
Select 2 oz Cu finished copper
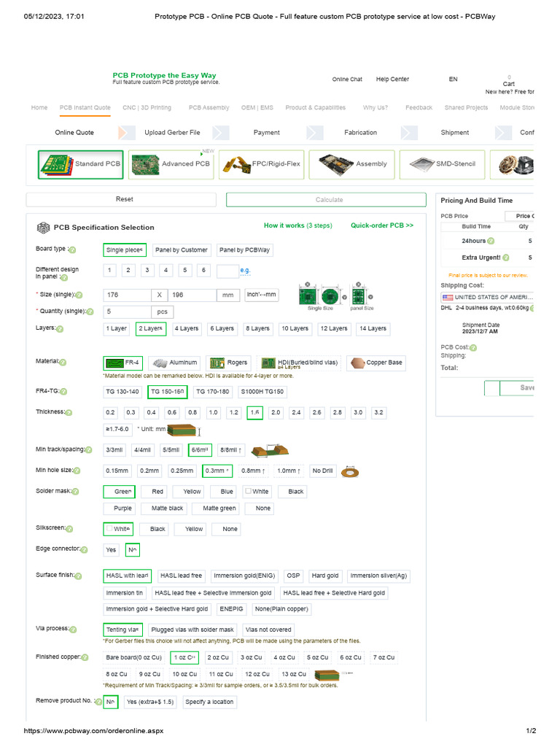218,658
